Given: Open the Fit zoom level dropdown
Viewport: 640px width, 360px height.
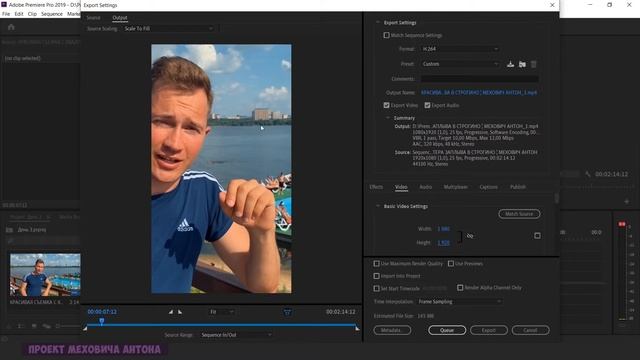Looking at the screenshot, I should point(222,312).
